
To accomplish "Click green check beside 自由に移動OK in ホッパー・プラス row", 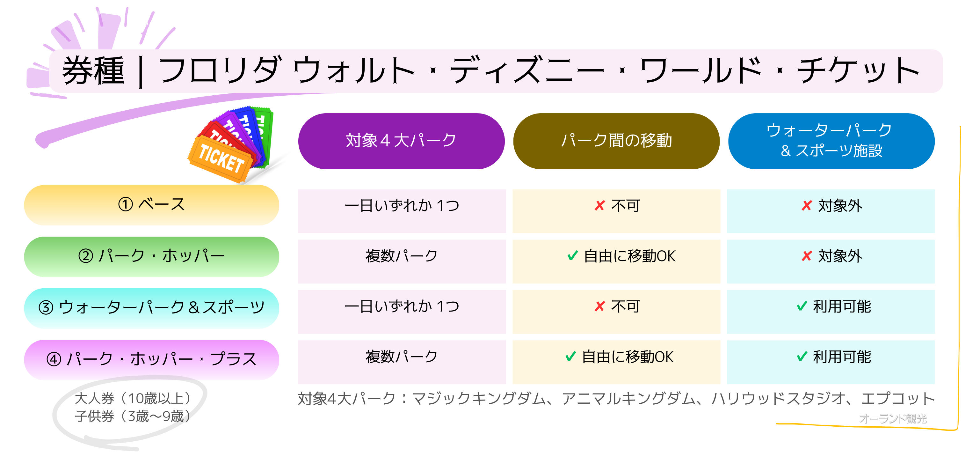I will click(x=571, y=357).
